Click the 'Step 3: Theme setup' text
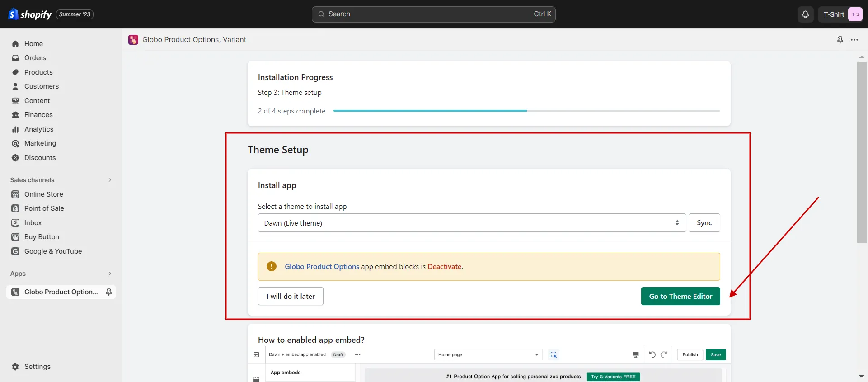 (290, 93)
